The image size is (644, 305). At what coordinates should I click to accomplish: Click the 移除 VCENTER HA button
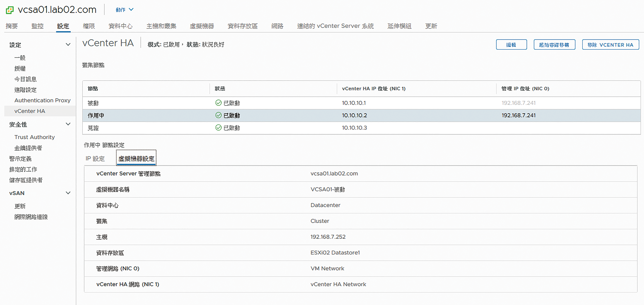(x=610, y=45)
